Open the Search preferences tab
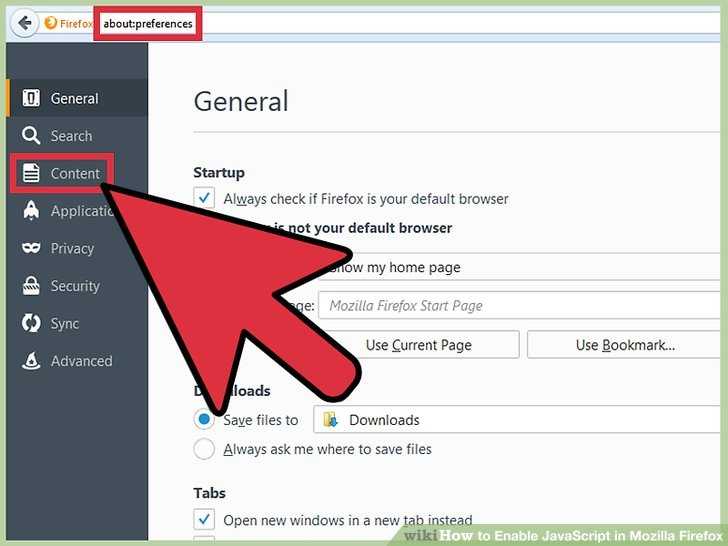This screenshot has height=546, width=728. [71, 136]
